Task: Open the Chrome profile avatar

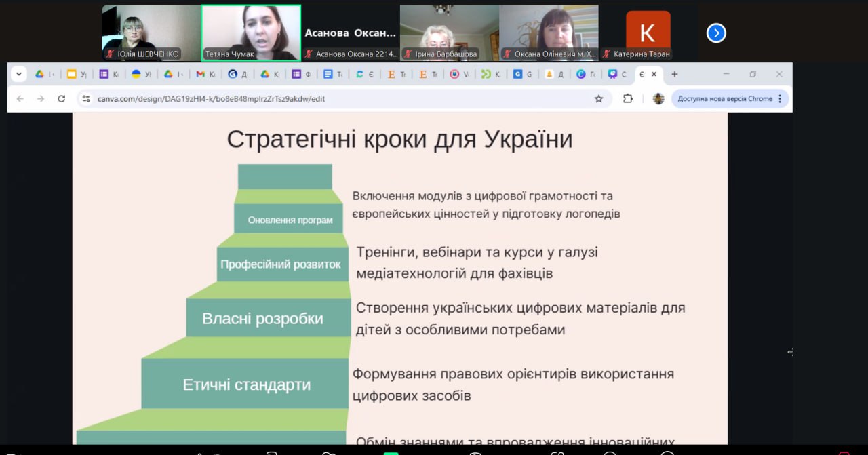Action: click(658, 99)
